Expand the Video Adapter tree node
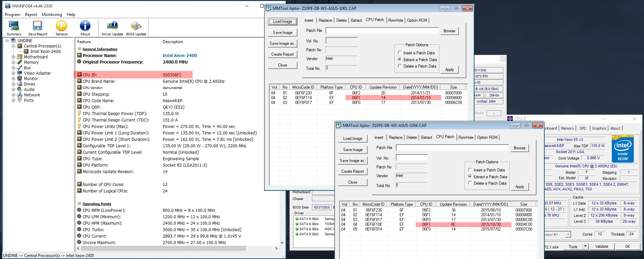The image size is (644, 259). [14, 73]
